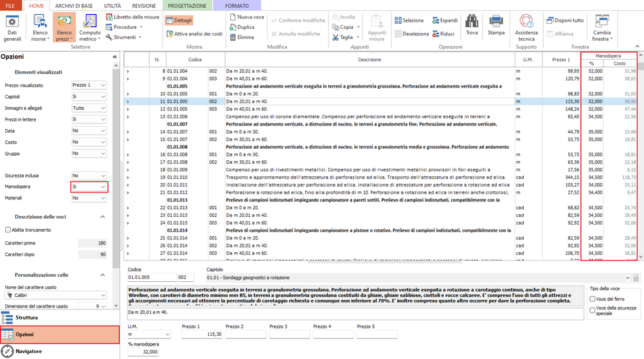Open the Prezzi in lettere dropdown
This screenshot has width=644, height=359.
89,119
